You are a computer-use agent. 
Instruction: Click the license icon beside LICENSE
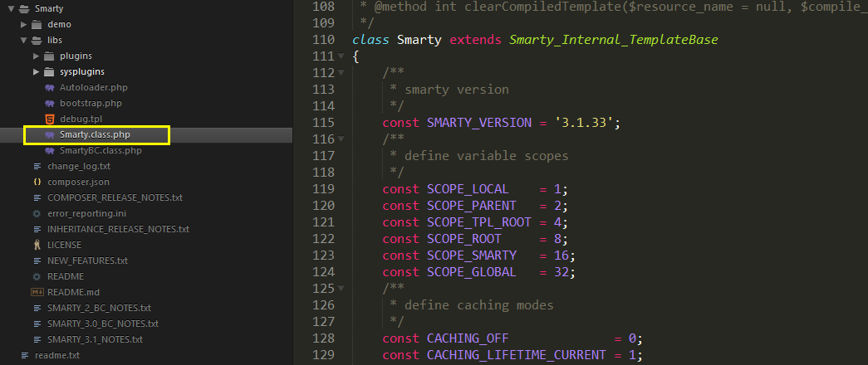[37, 245]
